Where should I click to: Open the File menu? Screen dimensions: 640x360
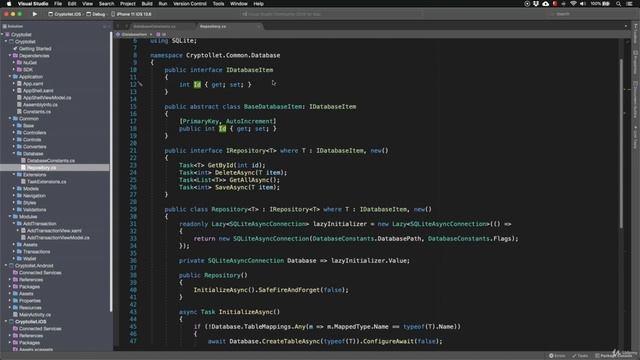coord(58,4)
